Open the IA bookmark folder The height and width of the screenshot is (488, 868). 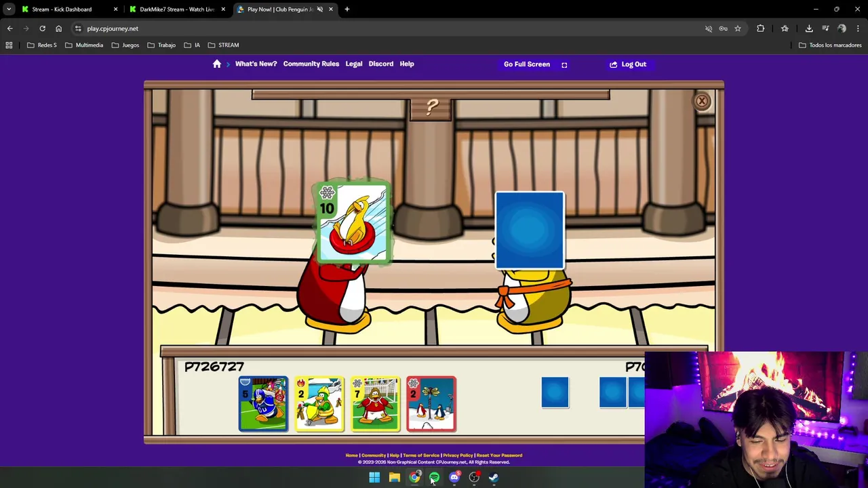191,45
